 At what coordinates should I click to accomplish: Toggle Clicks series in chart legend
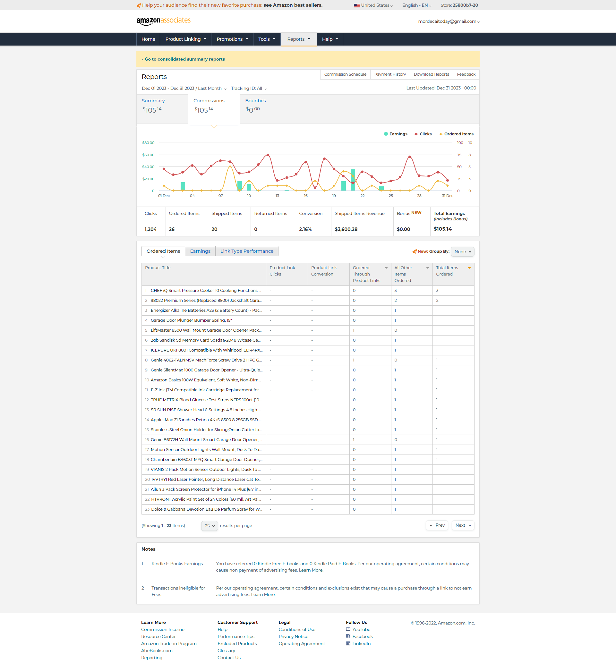click(423, 134)
